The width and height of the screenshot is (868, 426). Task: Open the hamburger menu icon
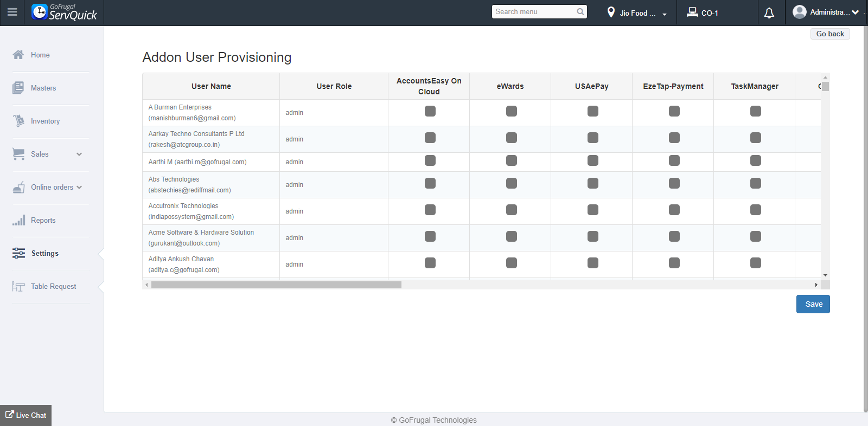(x=12, y=12)
